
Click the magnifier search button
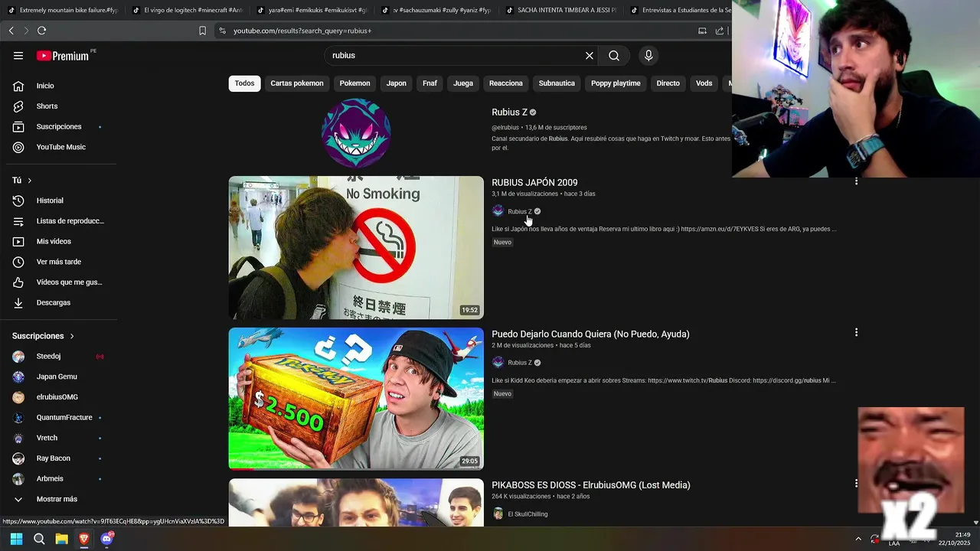tap(614, 56)
